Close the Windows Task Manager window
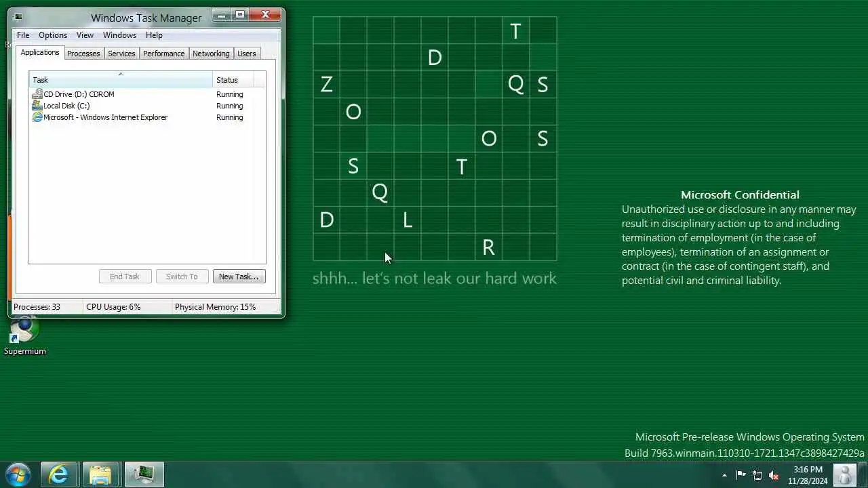The width and height of the screenshot is (868, 488). click(265, 15)
